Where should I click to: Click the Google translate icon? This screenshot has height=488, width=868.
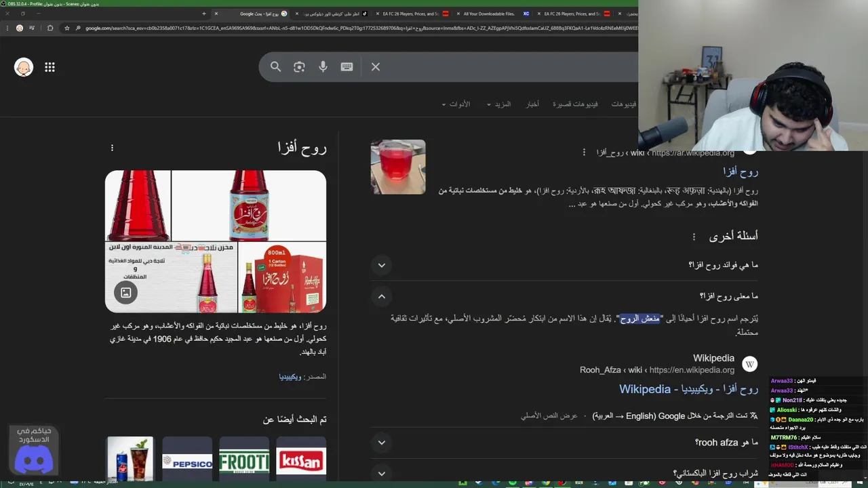(753, 415)
